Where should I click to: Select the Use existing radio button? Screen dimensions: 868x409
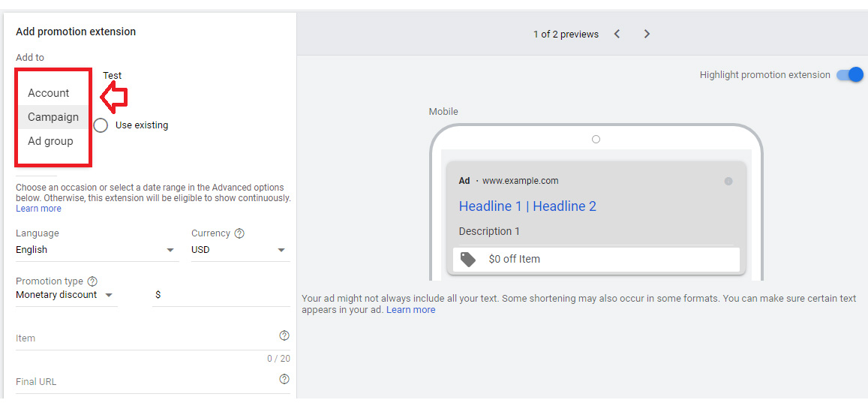[101, 125]
